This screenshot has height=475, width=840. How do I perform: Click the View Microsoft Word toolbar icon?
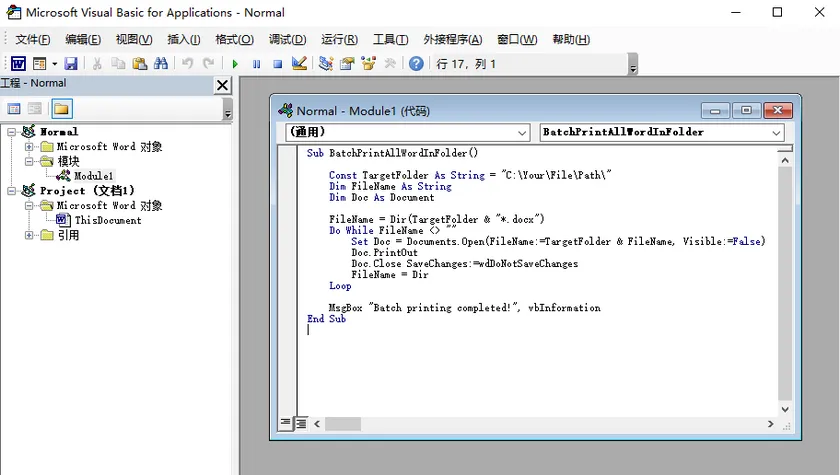(x=18, y=64)
